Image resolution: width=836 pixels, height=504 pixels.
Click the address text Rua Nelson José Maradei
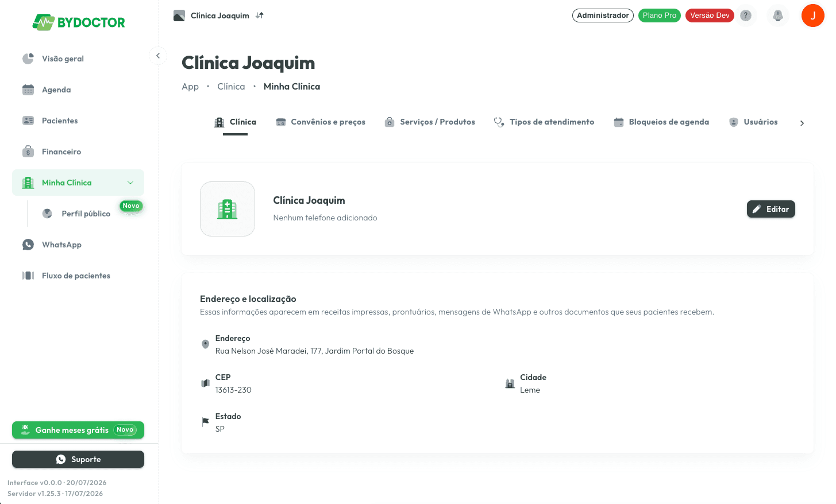[x=314, y=351]
